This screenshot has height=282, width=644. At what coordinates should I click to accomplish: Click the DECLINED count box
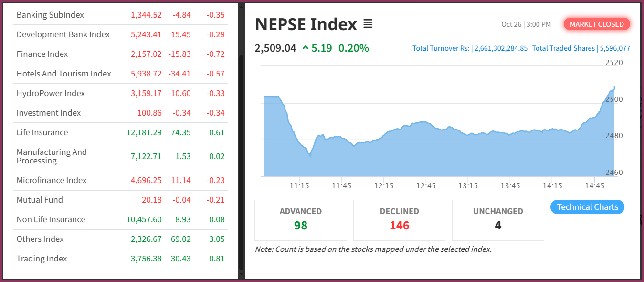[x=399, y=220]
